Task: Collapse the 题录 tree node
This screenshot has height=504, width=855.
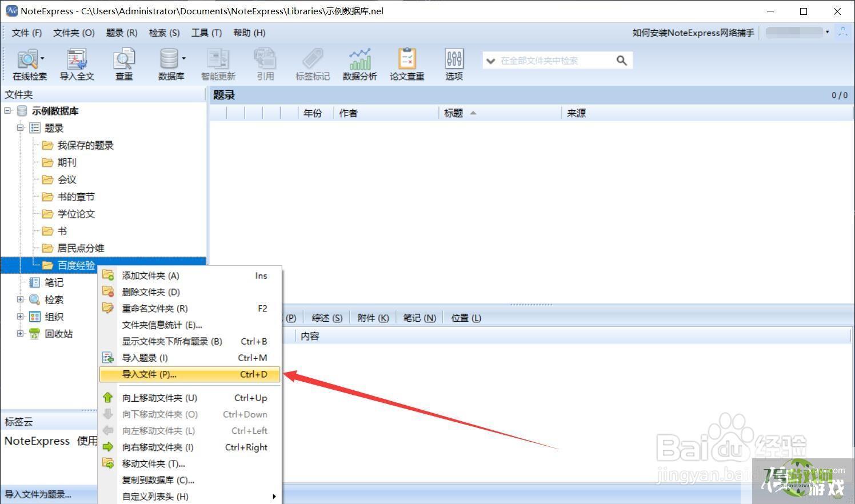Action: tap(20, 128)
